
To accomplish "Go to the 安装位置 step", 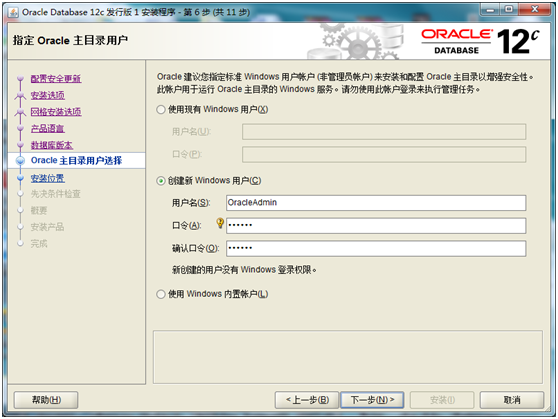I will click(48, 178).
